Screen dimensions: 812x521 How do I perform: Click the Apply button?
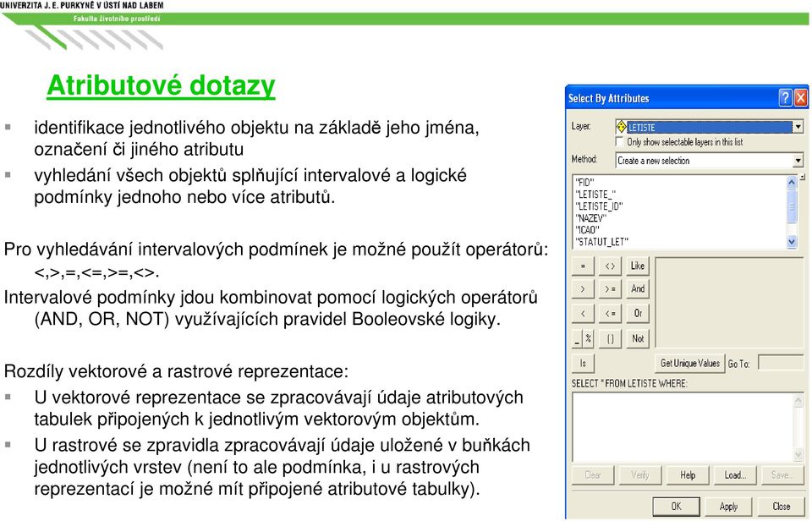click(x=728, y=506)
